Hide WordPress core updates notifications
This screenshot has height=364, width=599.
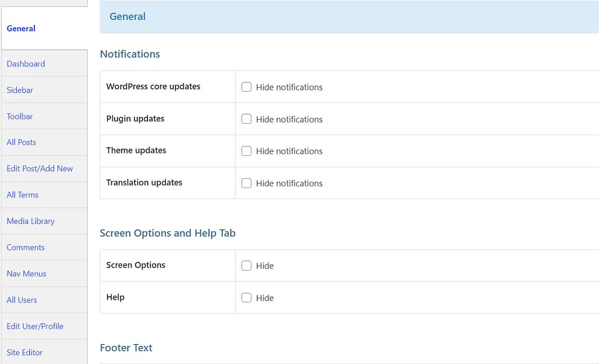(x=246, y=86)
